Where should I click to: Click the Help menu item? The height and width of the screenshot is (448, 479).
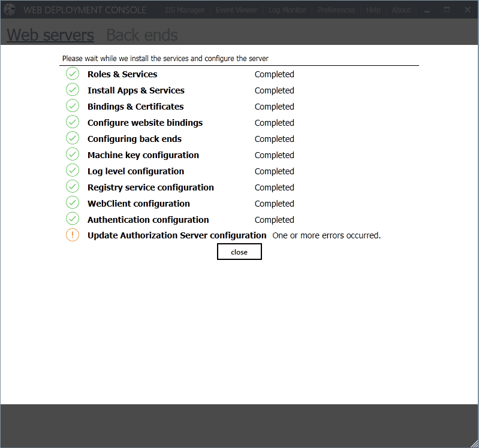click(373, 10)
